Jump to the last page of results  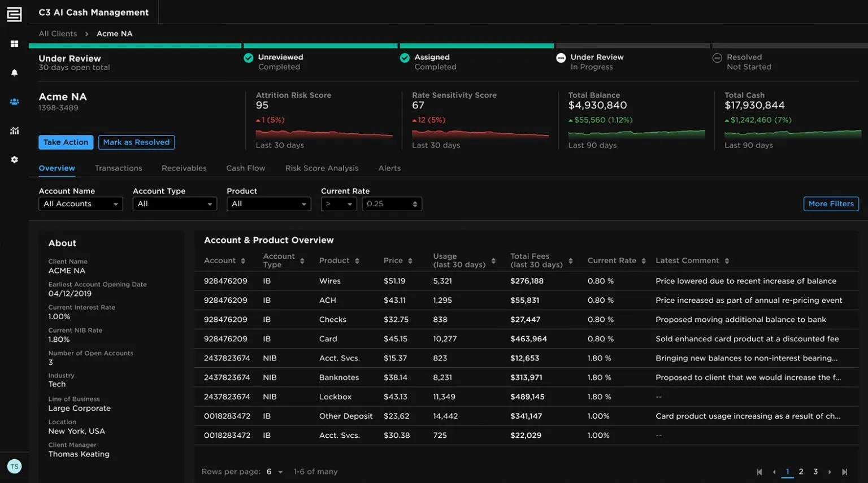pos(845,472)
